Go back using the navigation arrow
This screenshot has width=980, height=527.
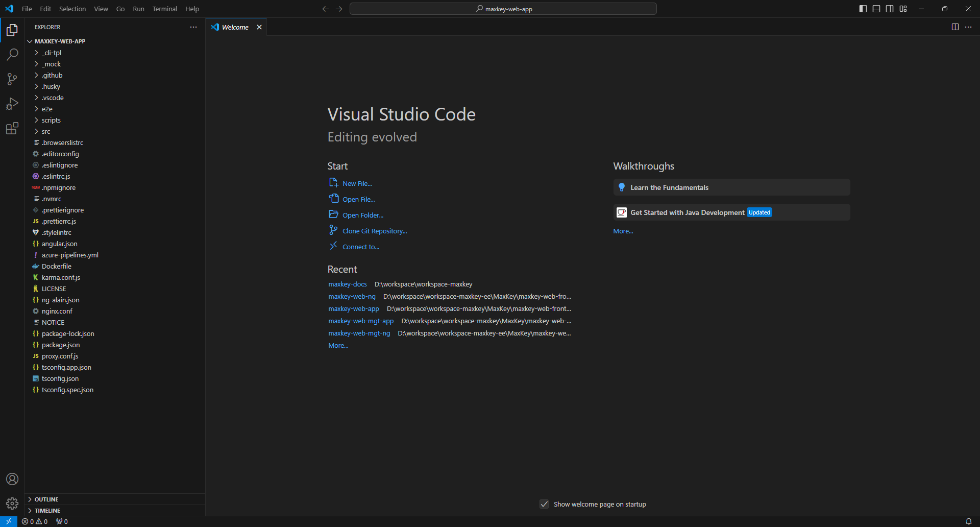(325, 9)
